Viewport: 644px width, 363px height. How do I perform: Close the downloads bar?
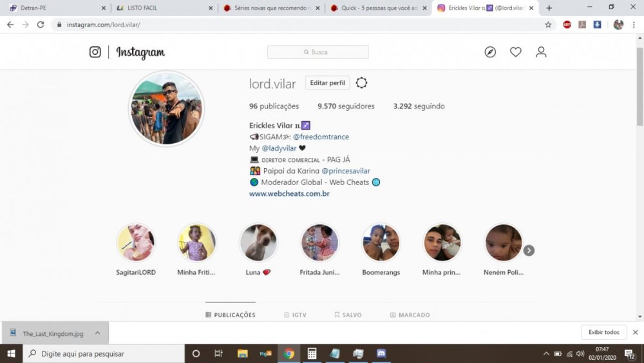pyautogui.click(x=636, y=332)
